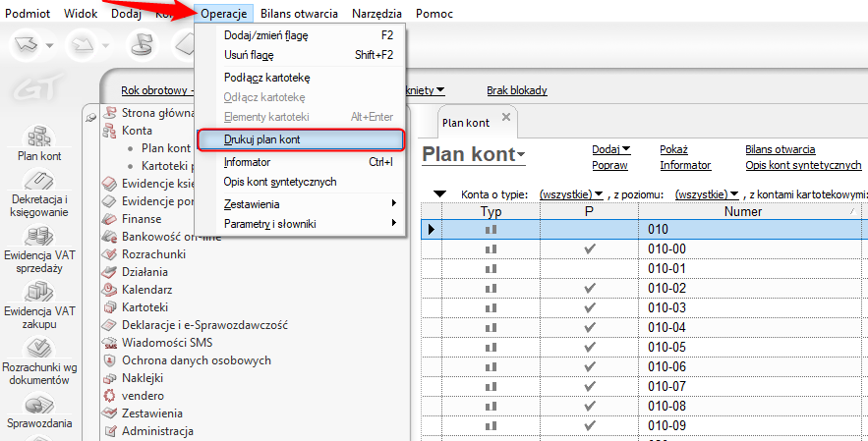Click the Brak blokady link

click(x=516, y=90)
